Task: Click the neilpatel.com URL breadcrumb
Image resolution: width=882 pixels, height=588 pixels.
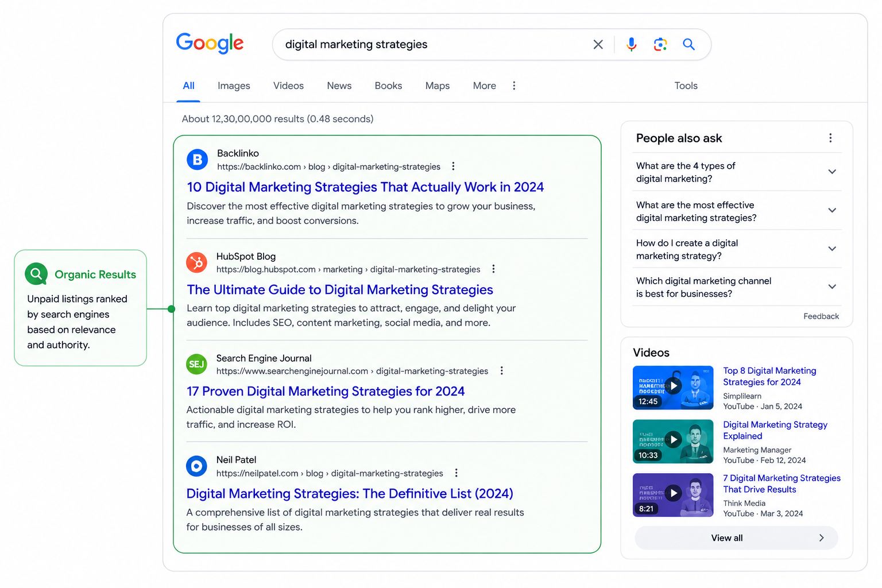Action: coord(330,473)
